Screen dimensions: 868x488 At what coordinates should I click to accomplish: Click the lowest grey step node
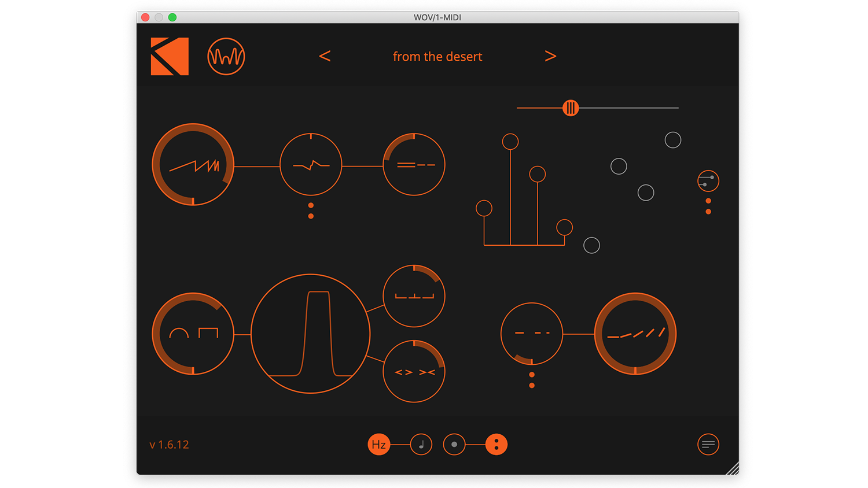click(x=591, y=245)
